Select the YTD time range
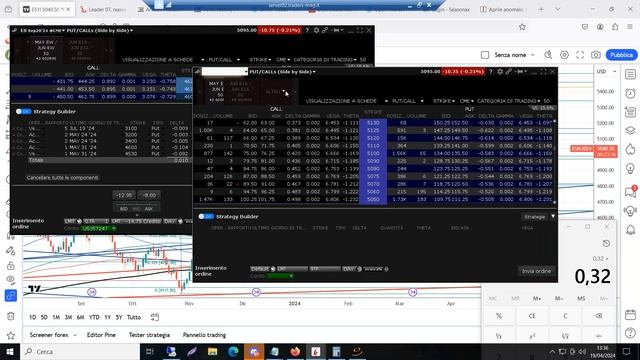The height and width of the screenshot is (360, 640). 94,317
